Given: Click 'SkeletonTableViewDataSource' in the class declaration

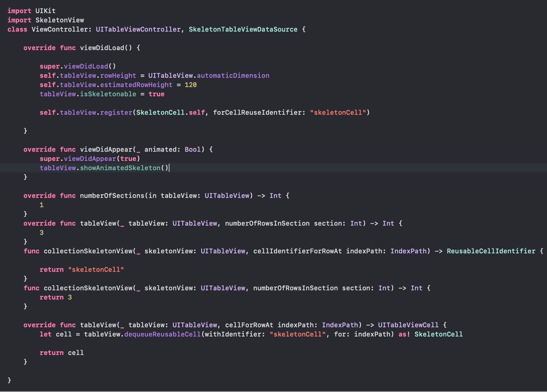Looking at the screenshot, I should pyautogui.click(x=243, y=29).
